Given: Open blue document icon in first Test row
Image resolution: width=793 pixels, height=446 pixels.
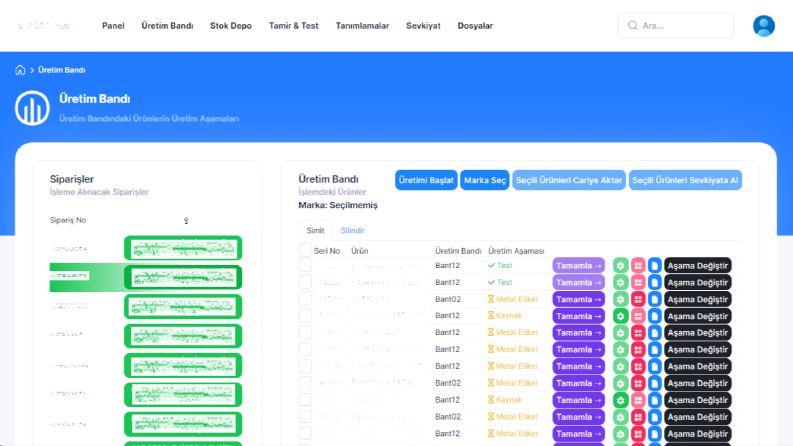Looking at the screenshot, I should 654,265.
